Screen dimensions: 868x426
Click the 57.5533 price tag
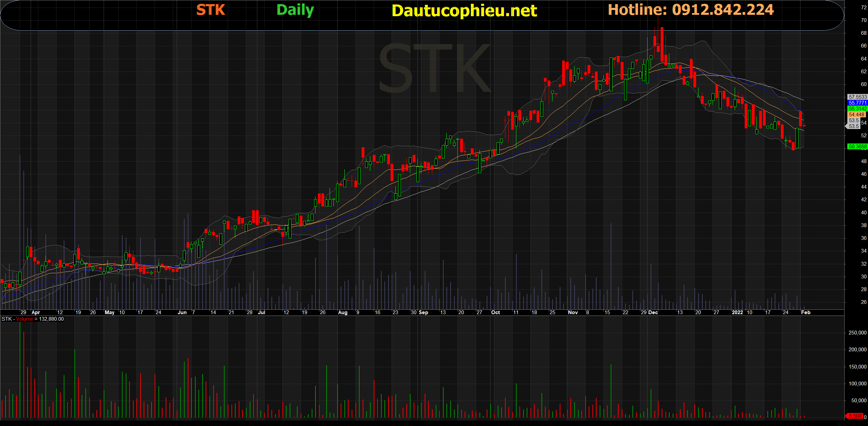pos(857,97)
